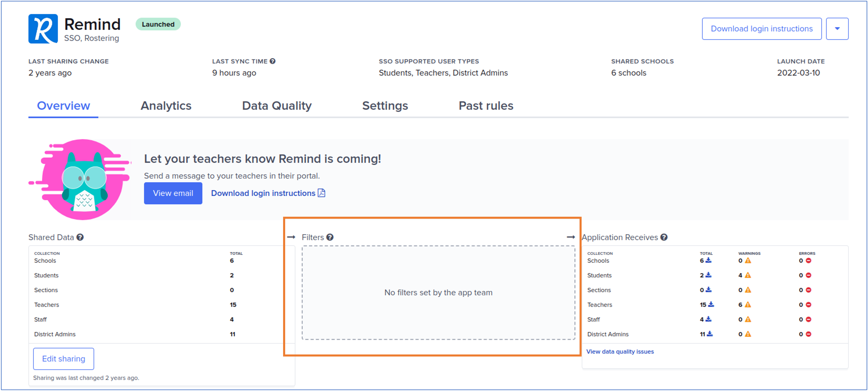
Task: Click help icon beside Application Receives
Action: 664,237
